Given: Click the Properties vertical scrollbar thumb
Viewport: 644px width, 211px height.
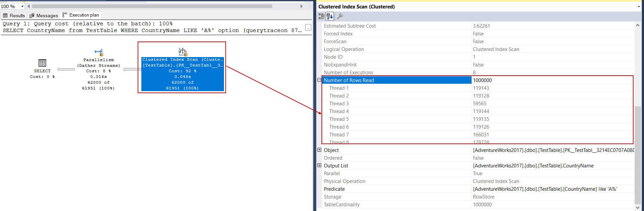Looking at the screenshot, I should tap(638, 155).
